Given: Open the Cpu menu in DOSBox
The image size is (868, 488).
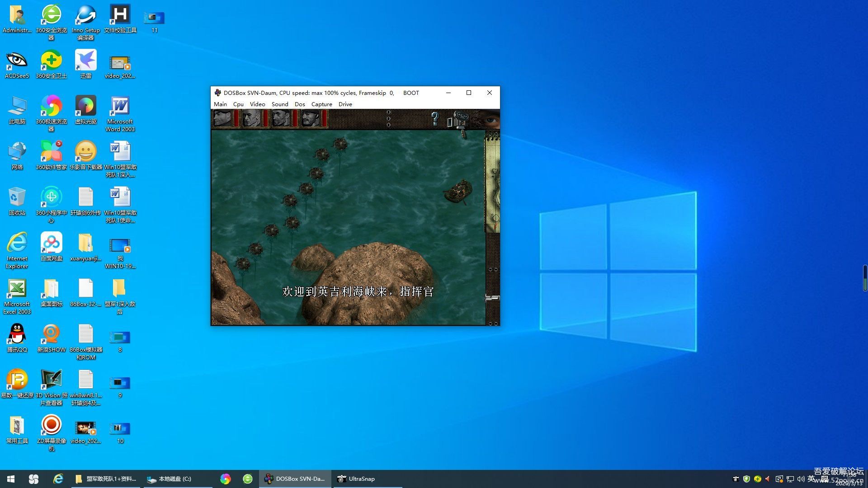Looking at the screenshot, I should coord(238,104).
